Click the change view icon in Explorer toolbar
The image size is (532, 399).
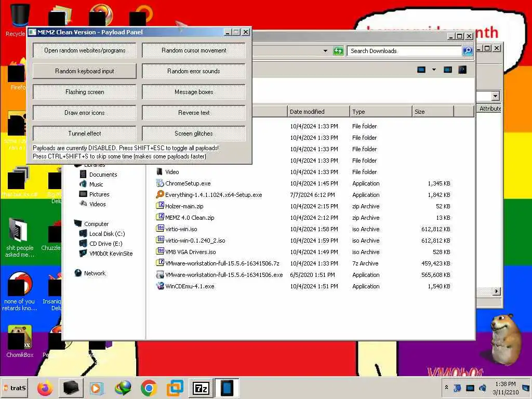point(421,70)
